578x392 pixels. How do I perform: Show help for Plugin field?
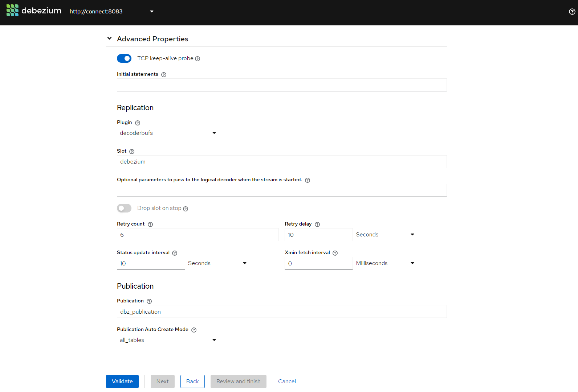138,123
